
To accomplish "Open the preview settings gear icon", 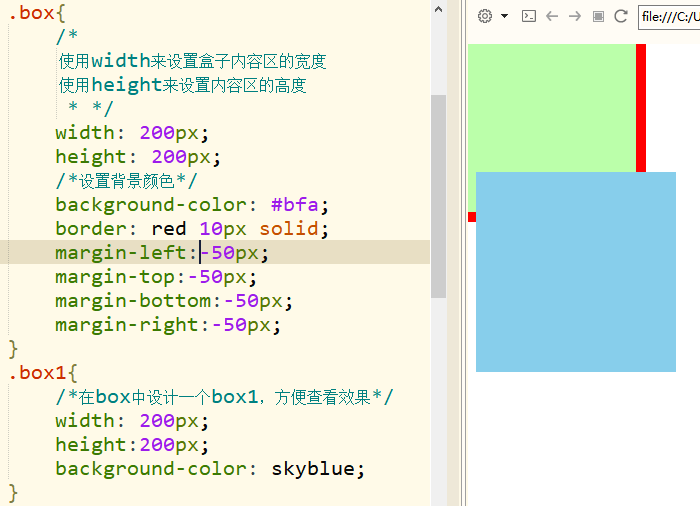I will pos(485,16).
